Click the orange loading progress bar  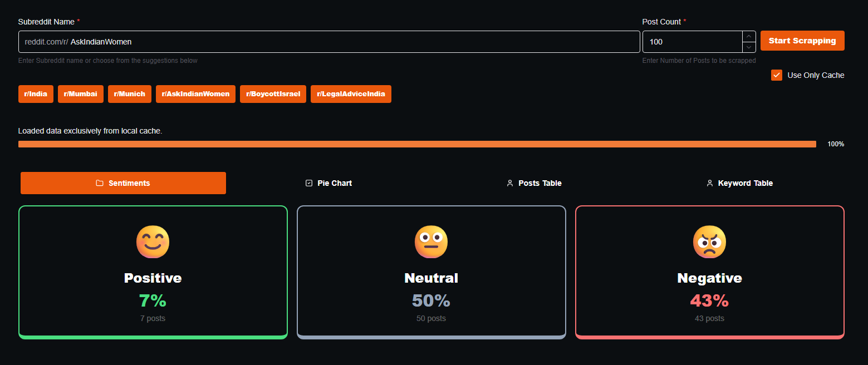417,144
